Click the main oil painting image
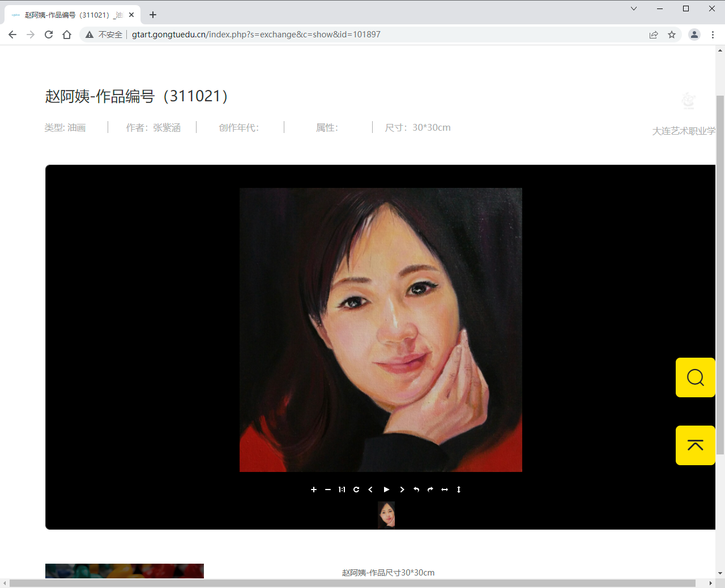 [381, 330]
